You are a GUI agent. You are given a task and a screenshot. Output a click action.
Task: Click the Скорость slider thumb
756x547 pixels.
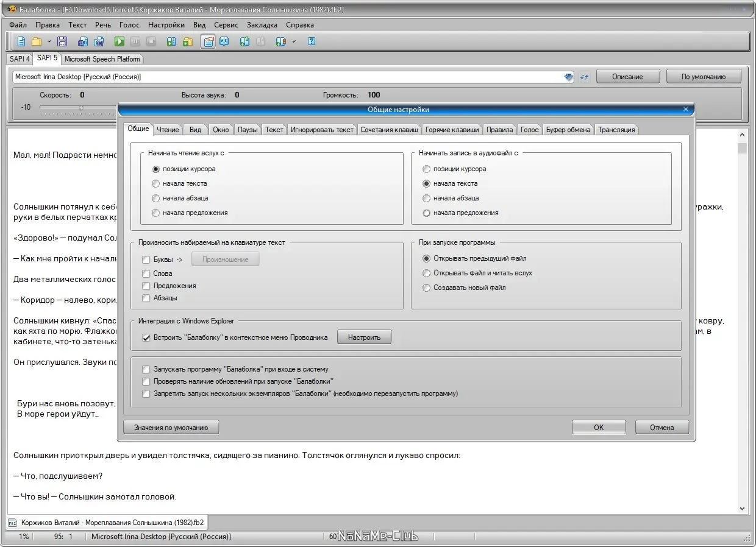(81, 108)
